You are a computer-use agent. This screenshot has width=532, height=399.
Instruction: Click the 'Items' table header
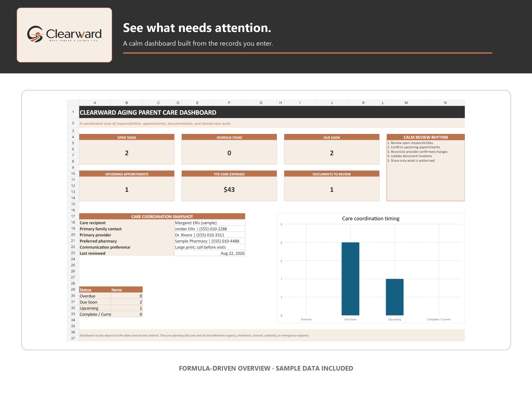click(127, 290)
